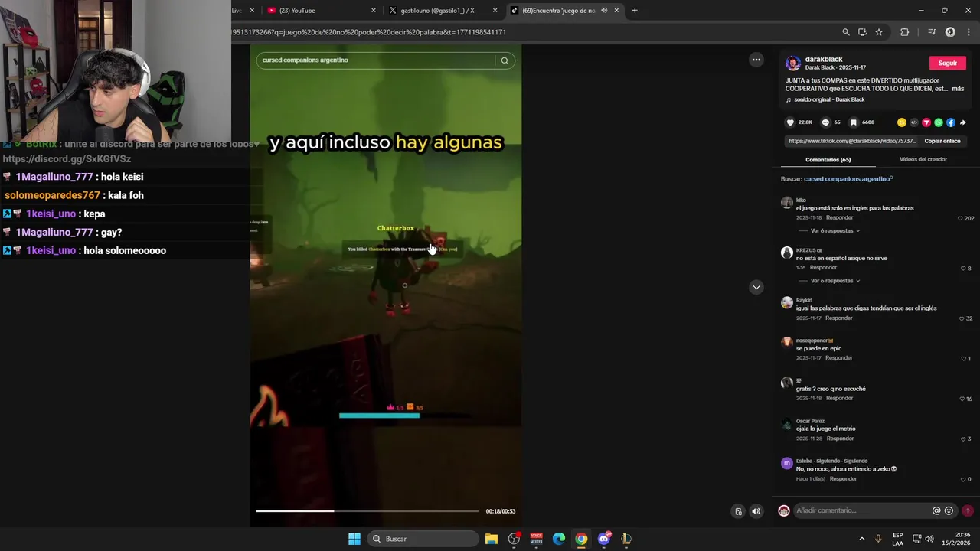This screenshot has height=551, width=980.
Task: Like the video using the heart icon
Action: point(790,122)
